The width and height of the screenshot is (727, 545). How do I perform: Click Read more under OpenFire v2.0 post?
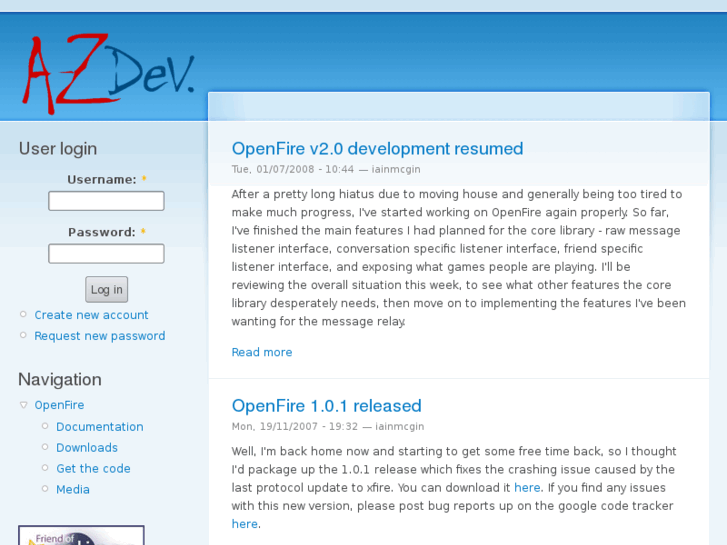pyautogui.click(x=262, y=352)
